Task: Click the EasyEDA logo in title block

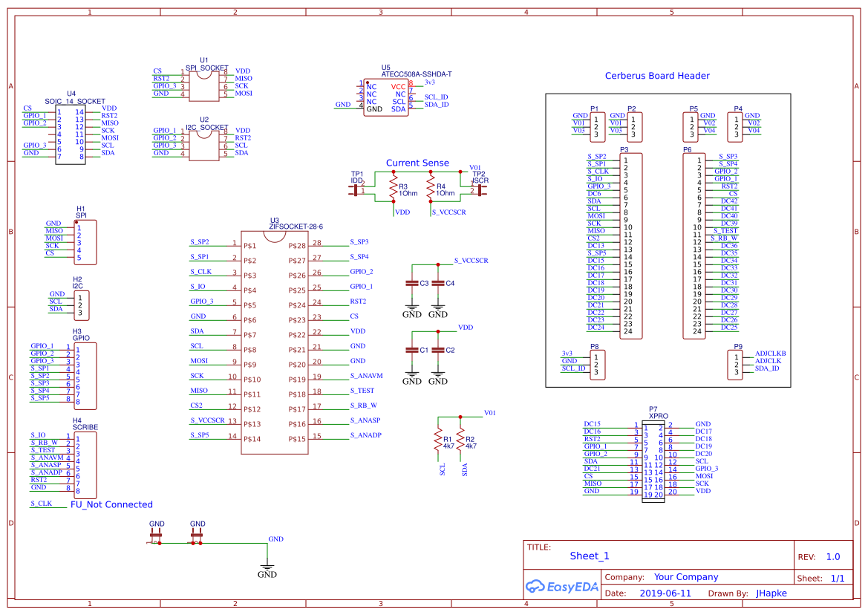Action: 562,587
